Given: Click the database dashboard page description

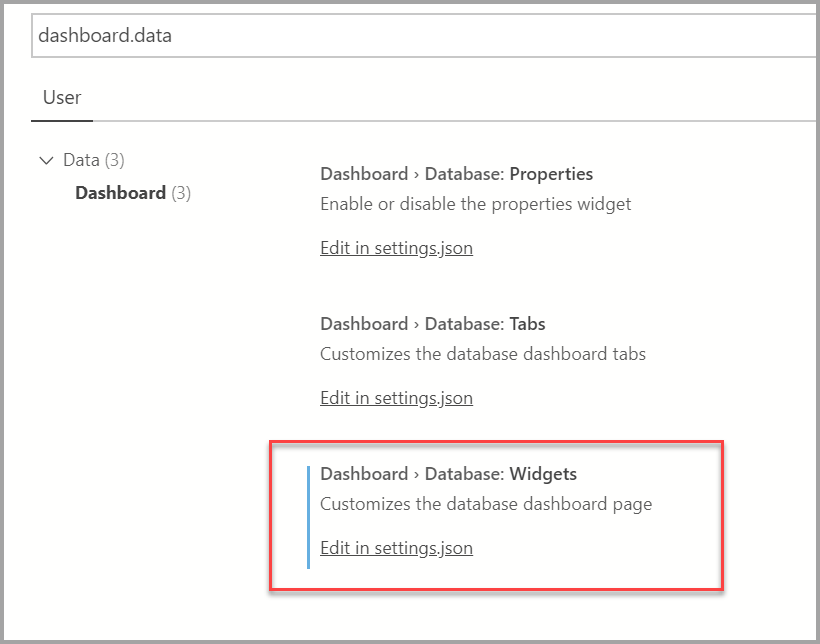Looking at the screenshot, I should coord(487,503).
